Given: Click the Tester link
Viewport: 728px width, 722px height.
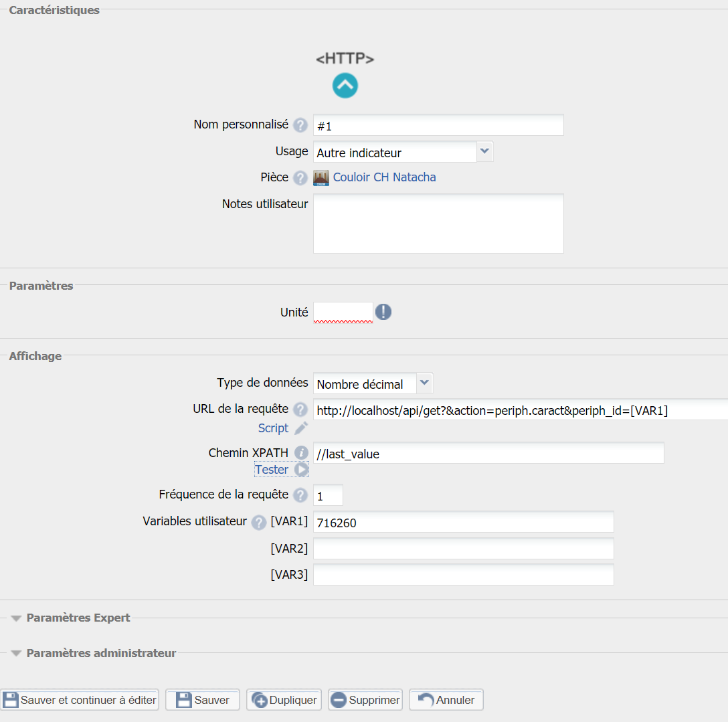Looking at the screenshot, I should click(272, 470).
